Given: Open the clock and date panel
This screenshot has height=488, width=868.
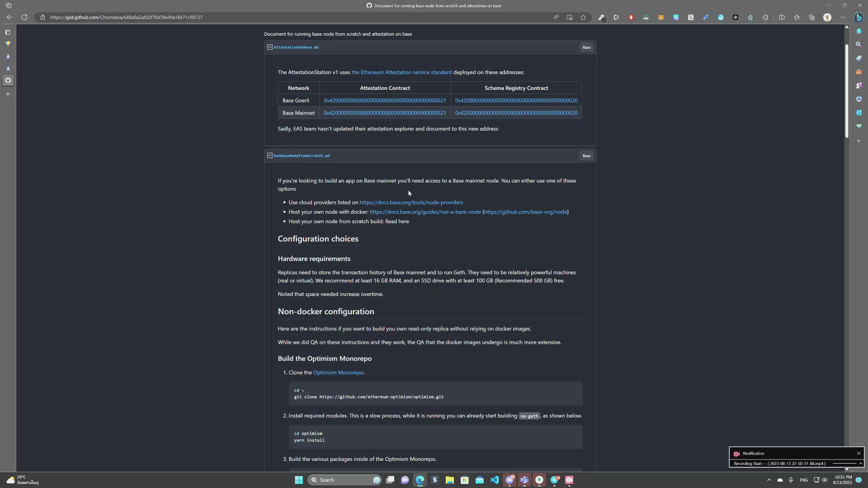Looking at the screenshot, I should coord(843,480).
